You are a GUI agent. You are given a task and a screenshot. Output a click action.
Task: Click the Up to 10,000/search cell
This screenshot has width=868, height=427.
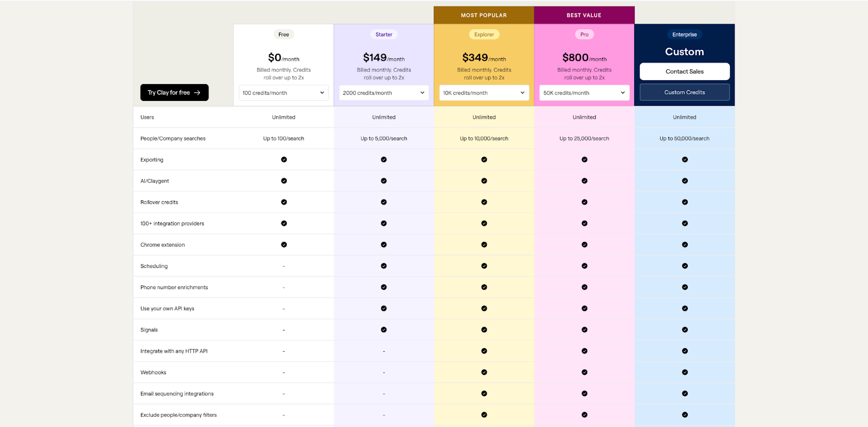(484, 138)
